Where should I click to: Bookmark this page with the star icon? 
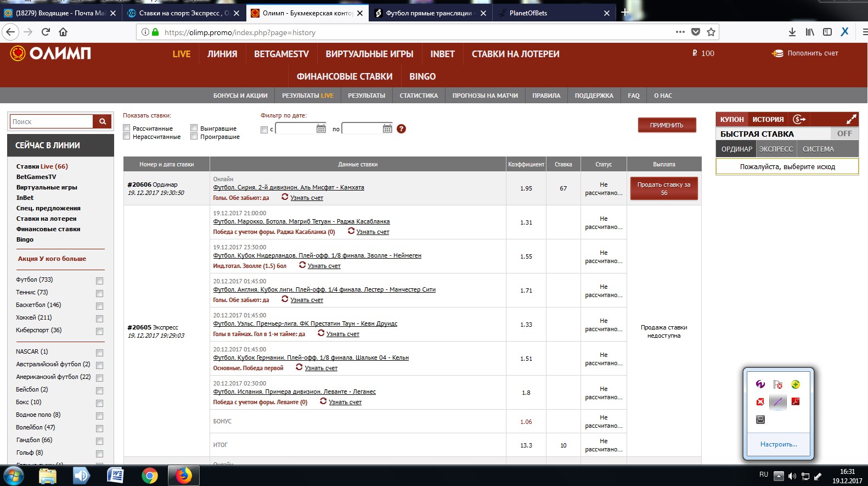[x=711, y=32]
